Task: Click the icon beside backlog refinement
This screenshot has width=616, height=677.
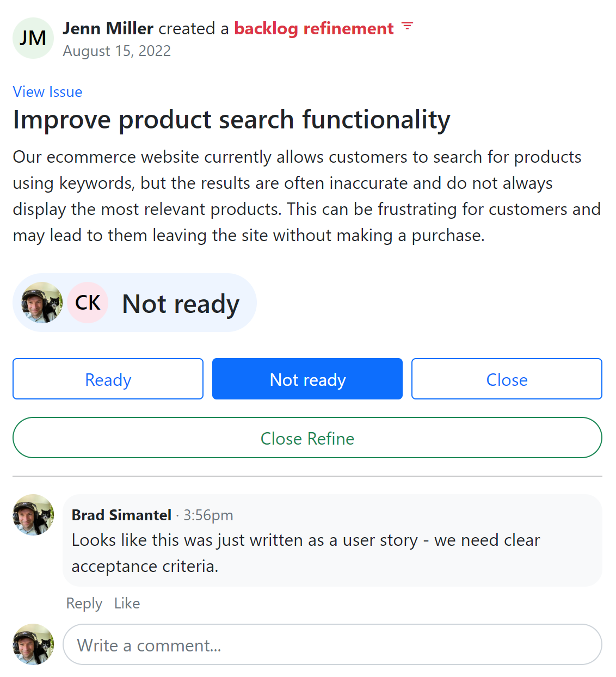Action: click(407, 26)
